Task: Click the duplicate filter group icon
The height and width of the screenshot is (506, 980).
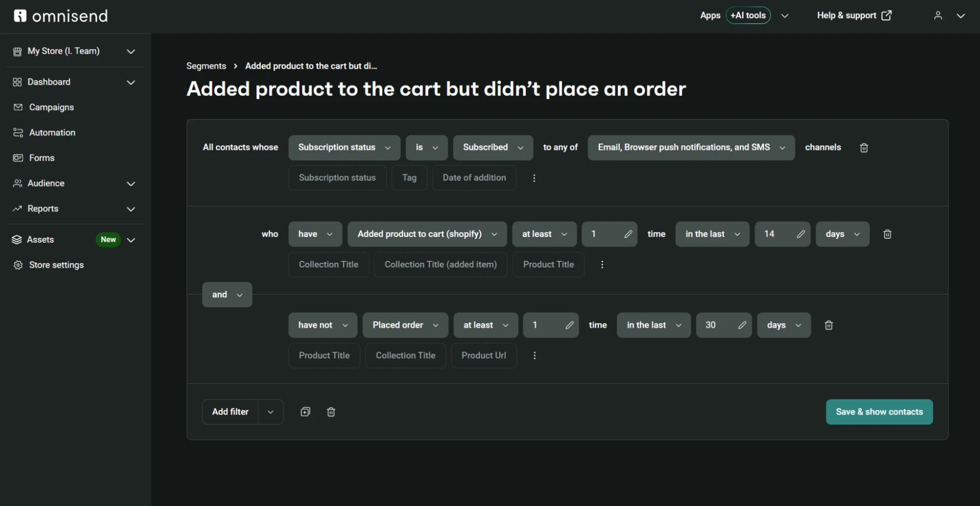Action: point(305,412)
